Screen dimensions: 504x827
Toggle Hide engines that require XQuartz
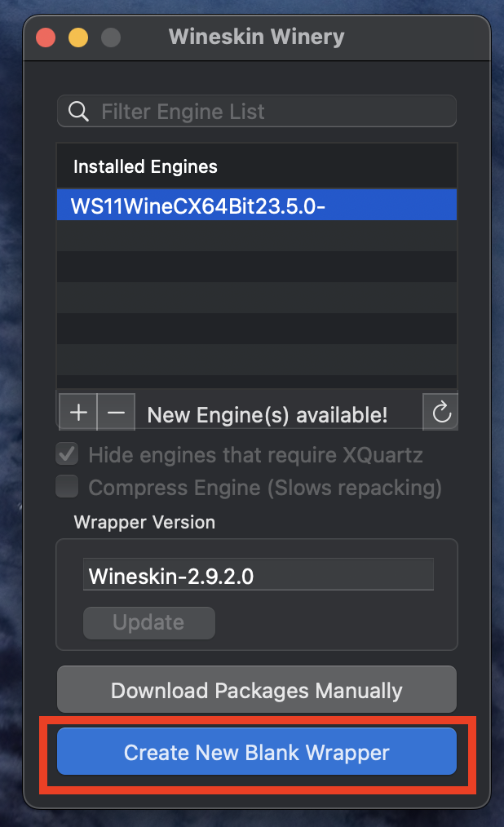coord(68,454)
